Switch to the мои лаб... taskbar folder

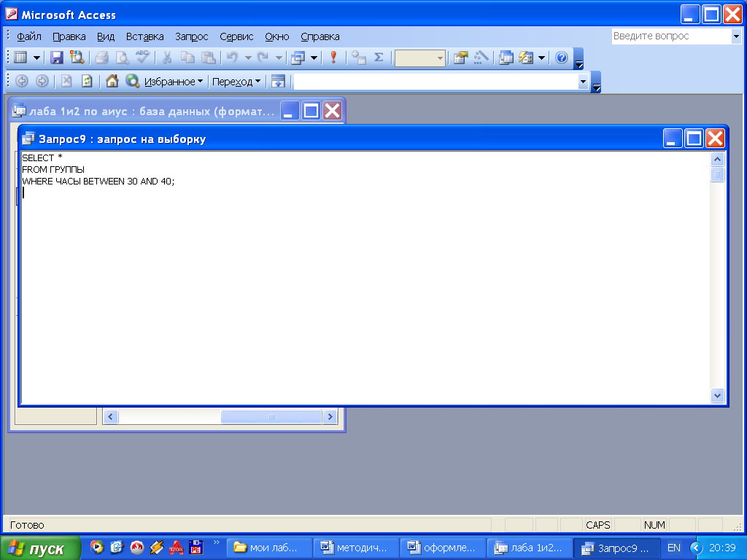point(269,548)
